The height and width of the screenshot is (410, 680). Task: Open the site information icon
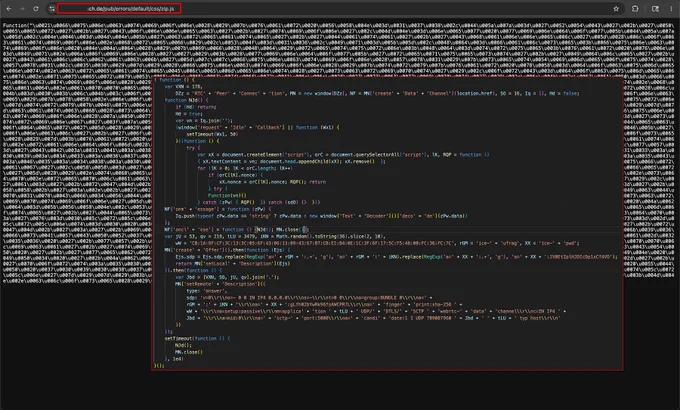pyautogui.click(x=52, y=8)
